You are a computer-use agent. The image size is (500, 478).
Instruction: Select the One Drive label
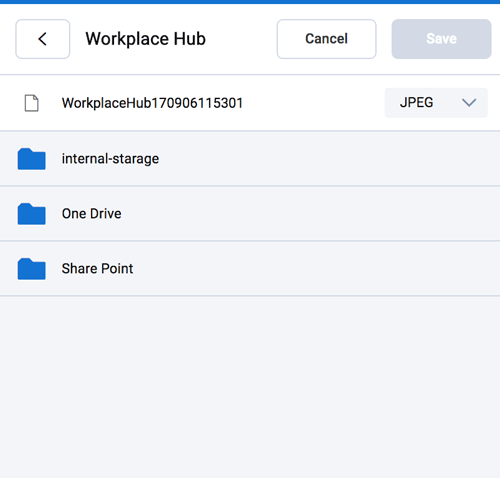coord(92,214)
